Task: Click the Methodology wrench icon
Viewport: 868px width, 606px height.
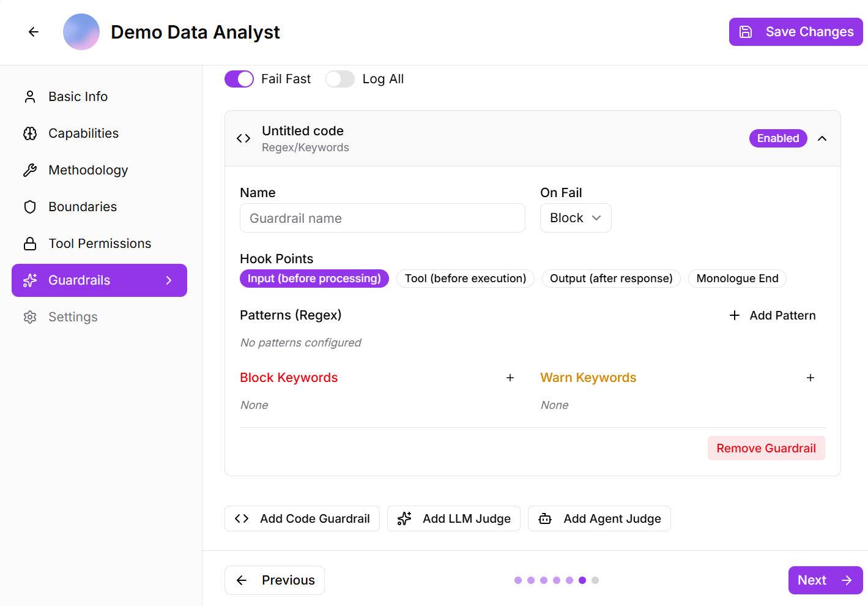Action: click(30, 170)
